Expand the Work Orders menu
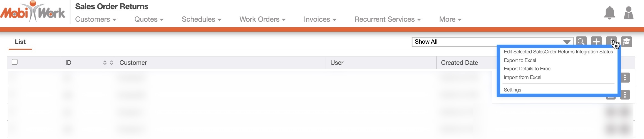The width and height of the screenshot is (644, 139). click(262, 19)
